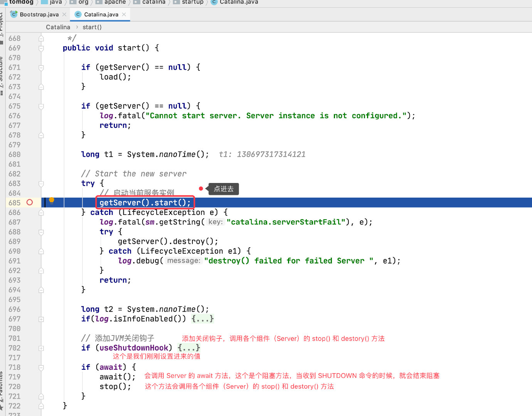Click the stop() call on line 720
Viewport: 532px width, 416px height.
click(x=115, y=387)
